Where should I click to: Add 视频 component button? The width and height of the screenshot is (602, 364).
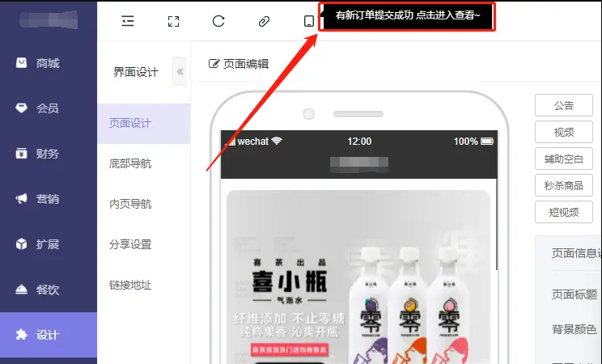[564, 132]
